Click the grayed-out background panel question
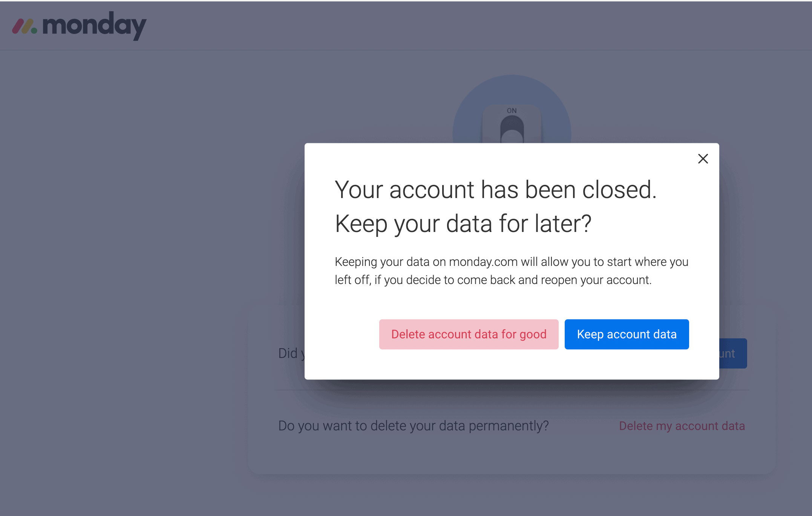The image size is (812, 516). pyautogui.click(x=413, y=426)
